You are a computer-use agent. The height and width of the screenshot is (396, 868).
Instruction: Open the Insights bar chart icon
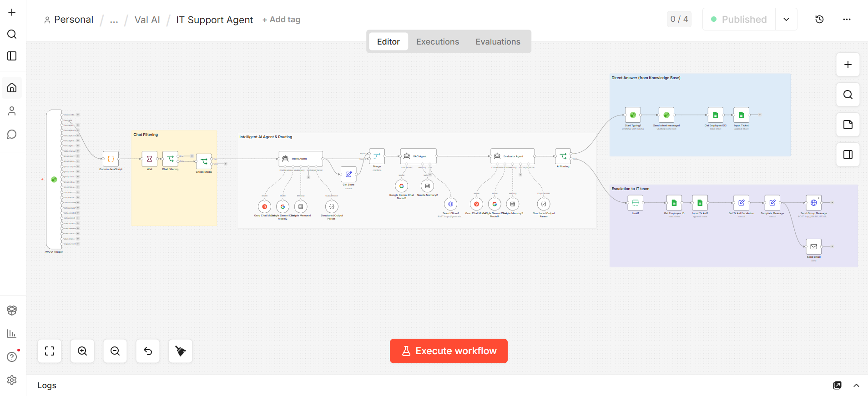[x=12, y=334]
